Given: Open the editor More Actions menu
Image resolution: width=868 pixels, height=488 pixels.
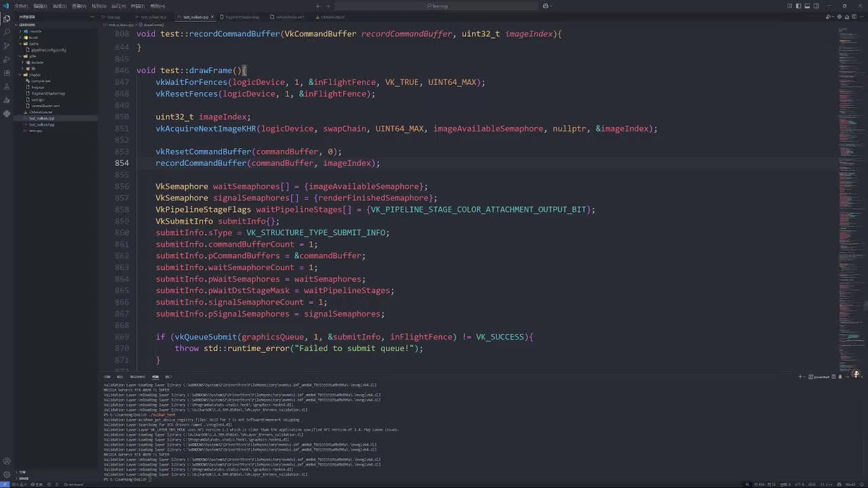Looking at the screenshot, I should click(863, 17).
